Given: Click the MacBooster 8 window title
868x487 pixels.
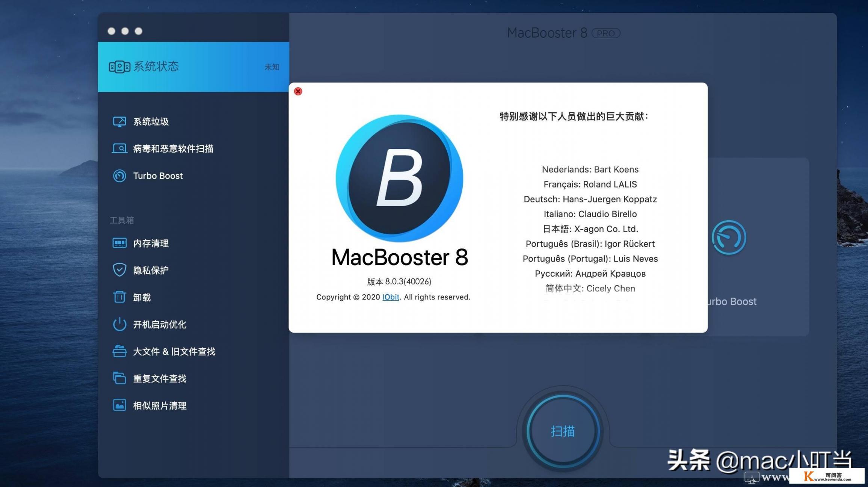Looking at the screenshot, I should 547,33.
